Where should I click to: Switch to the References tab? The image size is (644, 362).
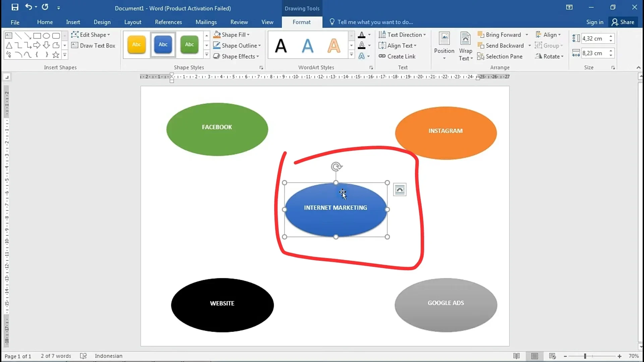[168, 22]
